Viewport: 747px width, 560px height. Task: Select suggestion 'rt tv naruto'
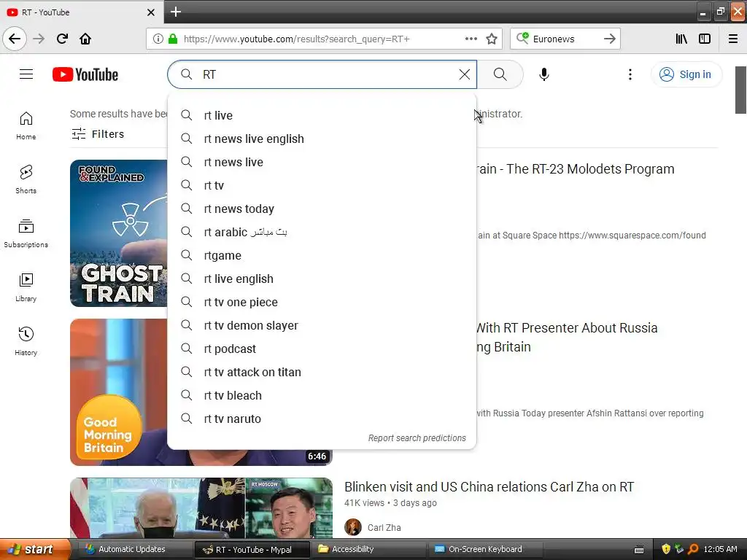click(322, 419)
